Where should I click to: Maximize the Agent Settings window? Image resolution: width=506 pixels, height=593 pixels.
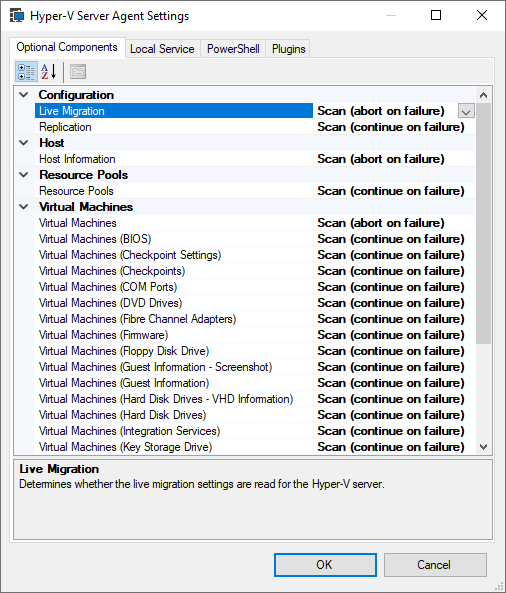(x=436, y=15)
